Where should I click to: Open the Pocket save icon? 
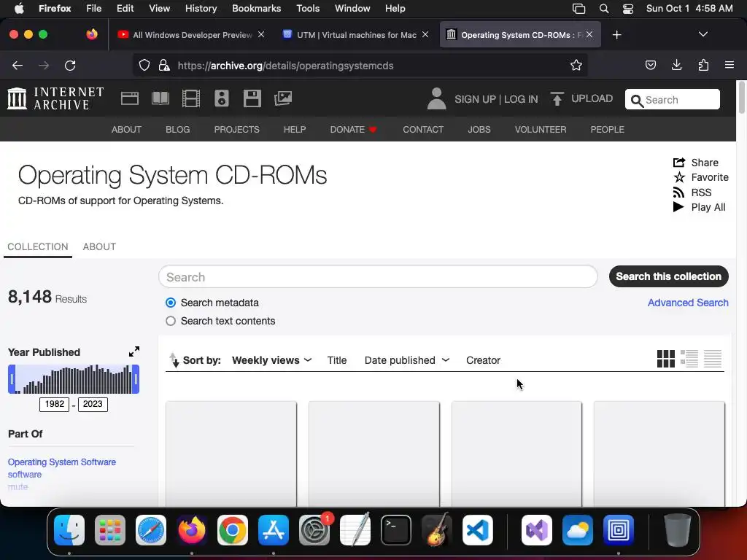point(650,65)
